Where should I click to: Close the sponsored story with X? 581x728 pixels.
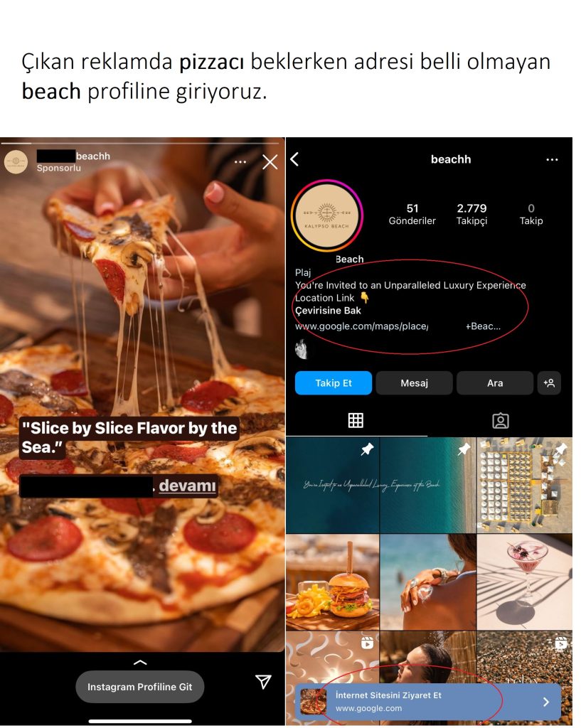click(270, 162)
